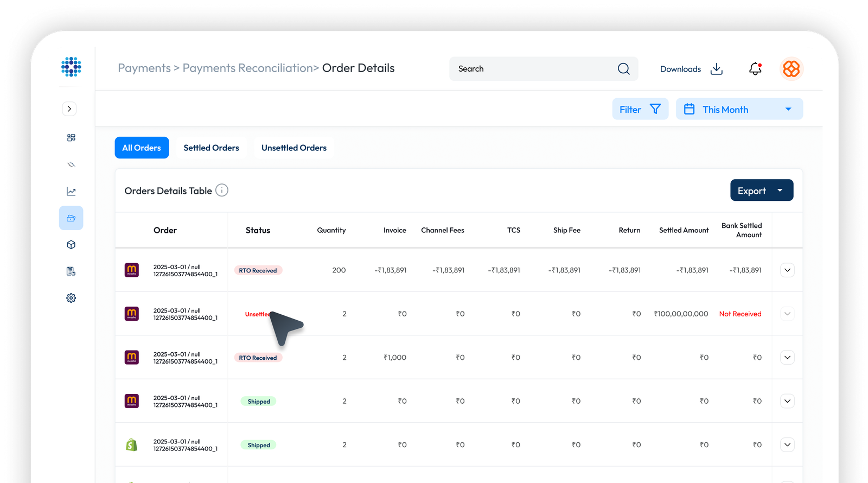
Task: Switch to the Unsettled Orders tab
Action: tap(294, 148)
